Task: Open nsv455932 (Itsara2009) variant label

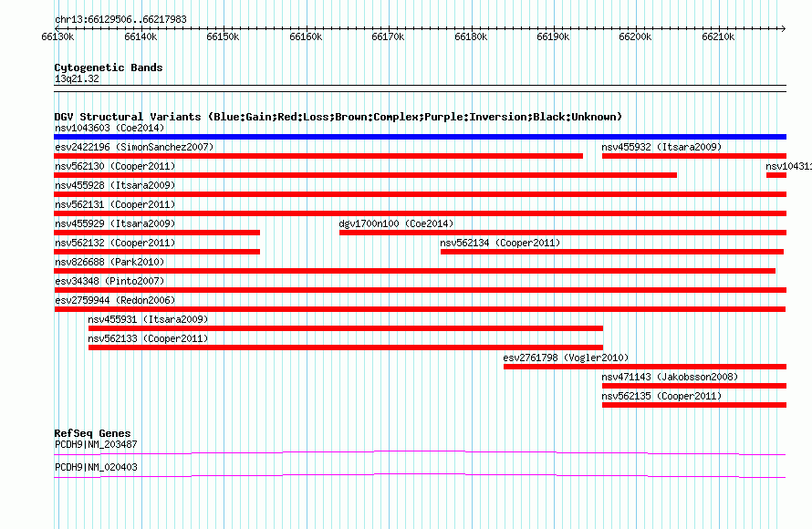Action: (x=661, y=147)
